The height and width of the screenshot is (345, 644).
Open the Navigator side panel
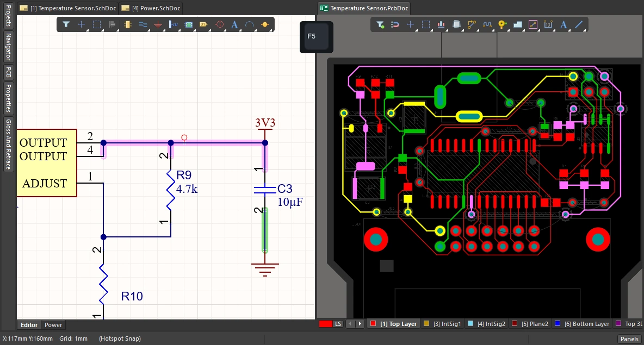(8, 46)
